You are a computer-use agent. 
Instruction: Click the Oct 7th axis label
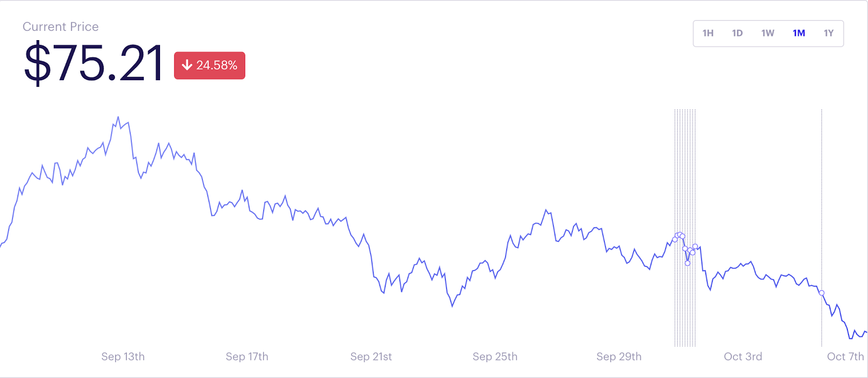[x=846, y=356]
